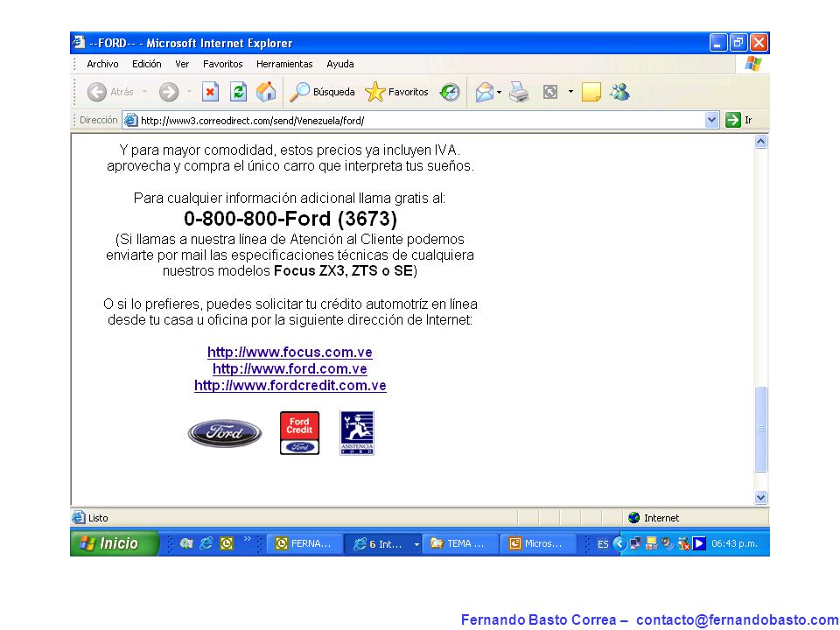Click first Quick Launch icon beside Inicio

click(x=185, y=543)
